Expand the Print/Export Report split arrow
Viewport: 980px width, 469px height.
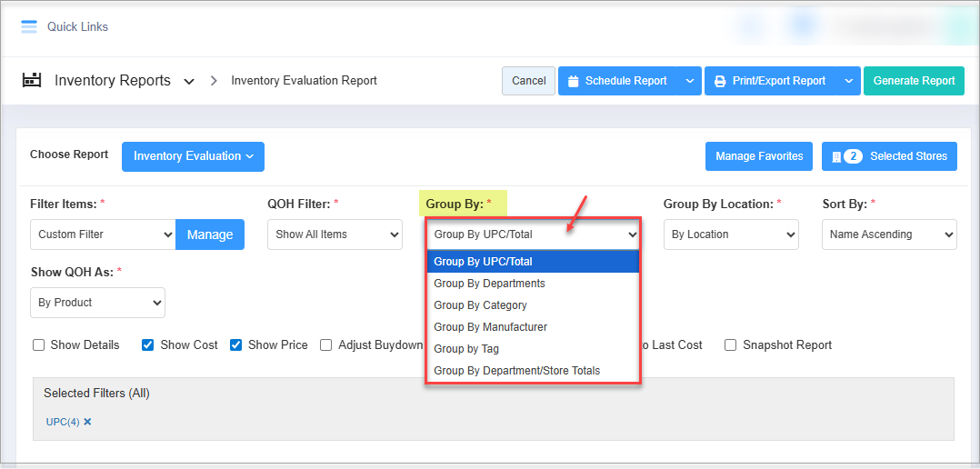click(x=849, y=81)
